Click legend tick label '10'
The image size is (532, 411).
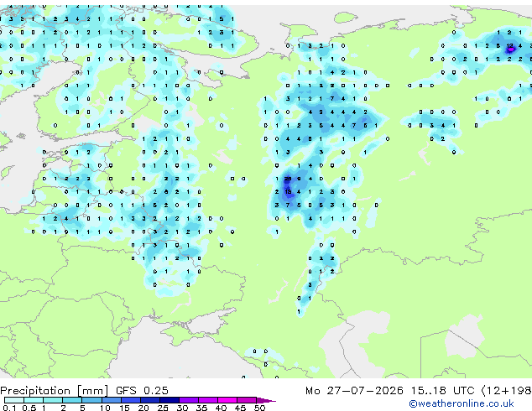105,408
